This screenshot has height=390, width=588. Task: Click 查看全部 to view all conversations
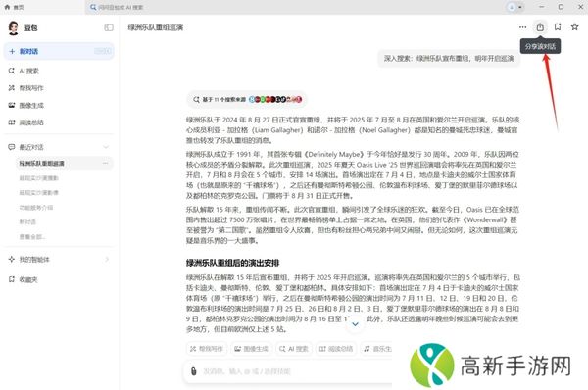32,236
